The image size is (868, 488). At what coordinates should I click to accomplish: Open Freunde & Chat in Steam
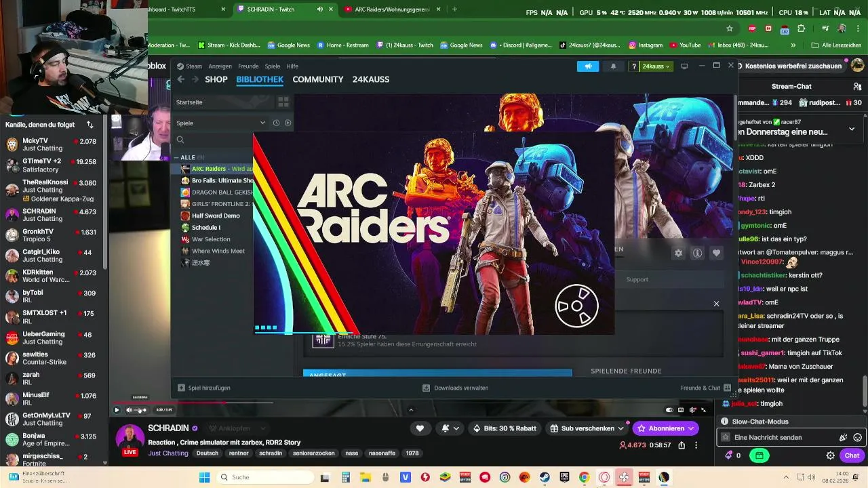coord(705,388)
